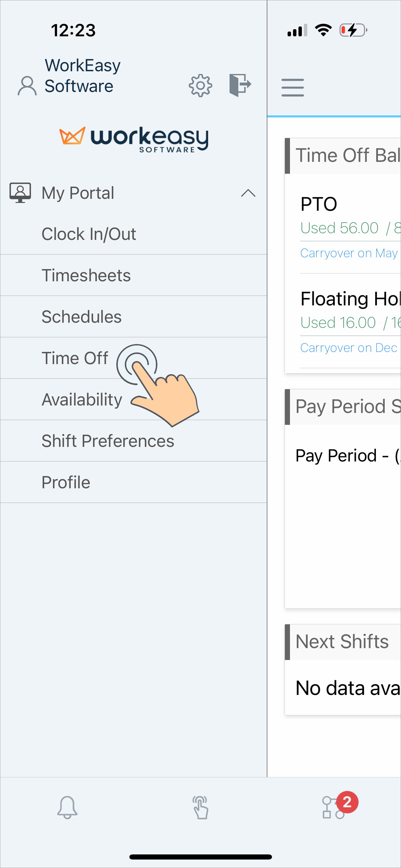
Task: Click Floating Holiday Carryover on Dec link
Action: [x=350, y=348]
